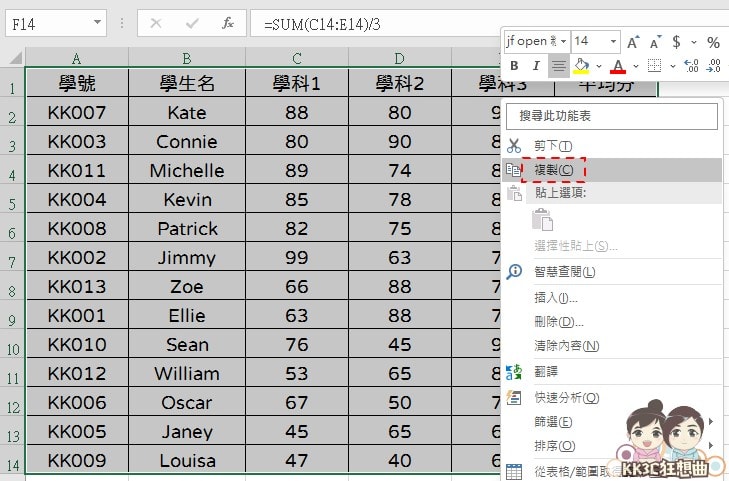Toggle italic formatting in mini toolbar
The image size is (729, 481).
pyautogui.click(x=536, y=66)
